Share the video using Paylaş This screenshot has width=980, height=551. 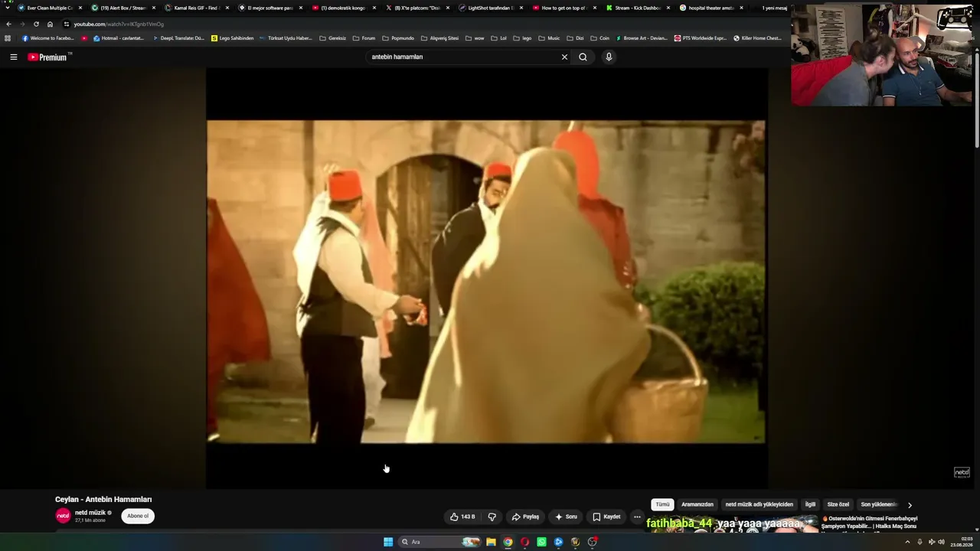click(525, 517)
